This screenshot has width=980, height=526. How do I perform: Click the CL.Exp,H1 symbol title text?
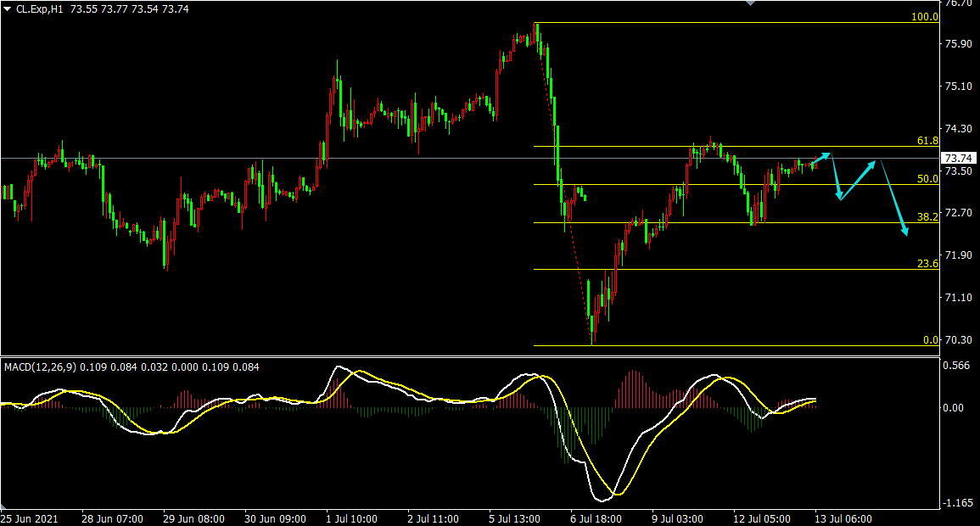click(x=39, y=9)
